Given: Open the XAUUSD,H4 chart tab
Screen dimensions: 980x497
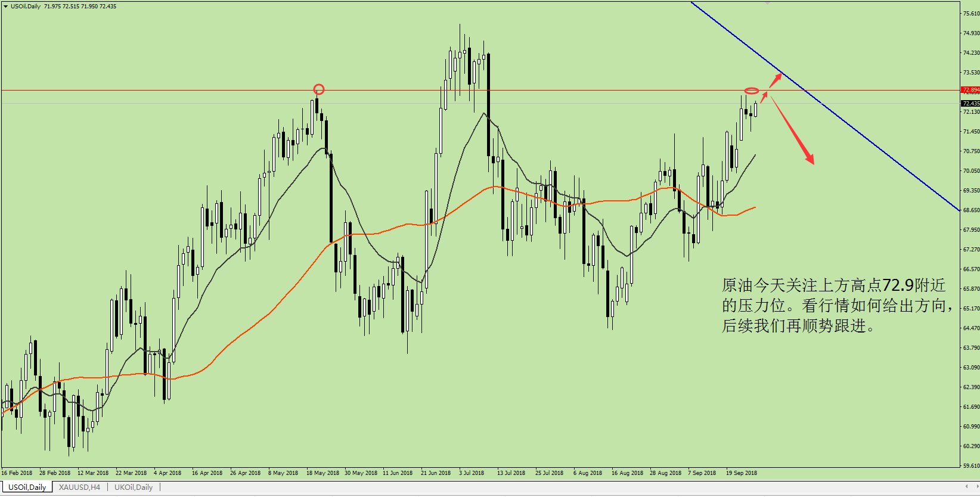Looking at the screenshot, I should tap(79, 487).
